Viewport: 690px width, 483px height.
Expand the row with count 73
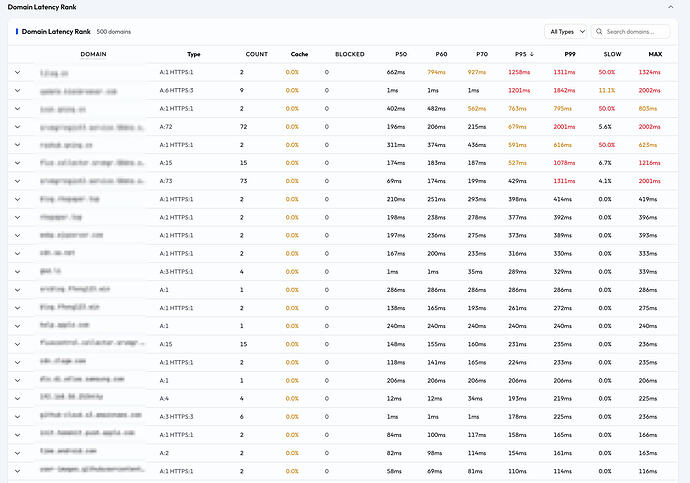click(18, 181)
